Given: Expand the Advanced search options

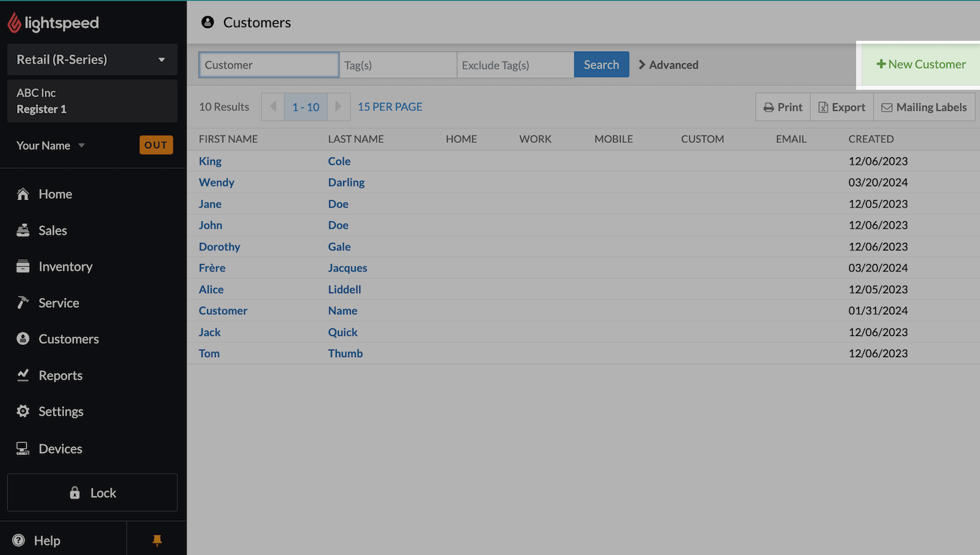Looking at the screenshot, I should pos(668,65).
